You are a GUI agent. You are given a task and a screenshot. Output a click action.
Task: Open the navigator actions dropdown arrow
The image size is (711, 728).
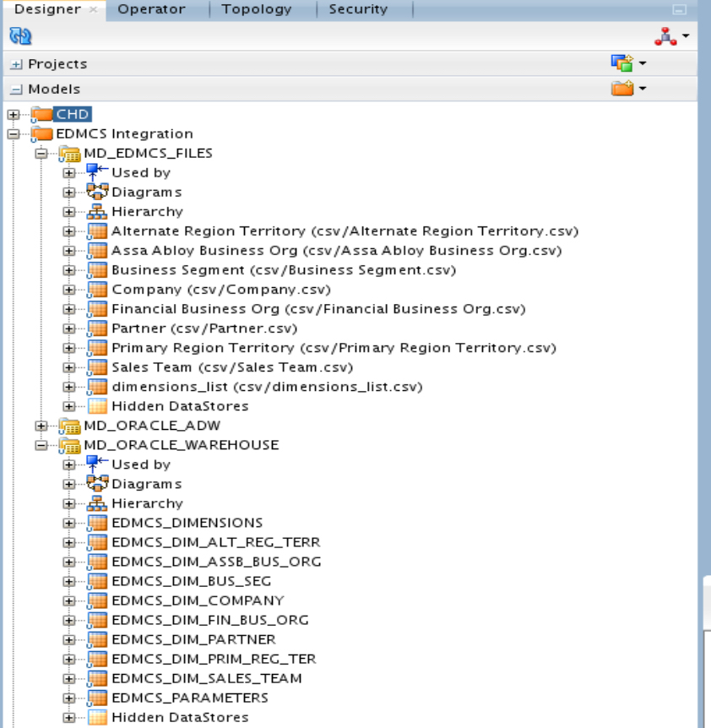(684, 35)
